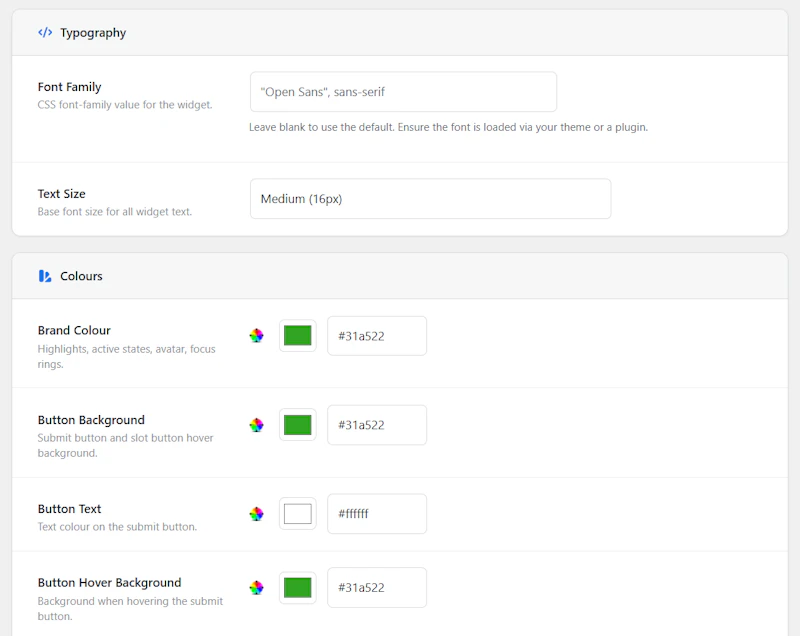Screen dimensions: 800x636
Task: Click the Button Hover Background label
Action: coord(109,583)
